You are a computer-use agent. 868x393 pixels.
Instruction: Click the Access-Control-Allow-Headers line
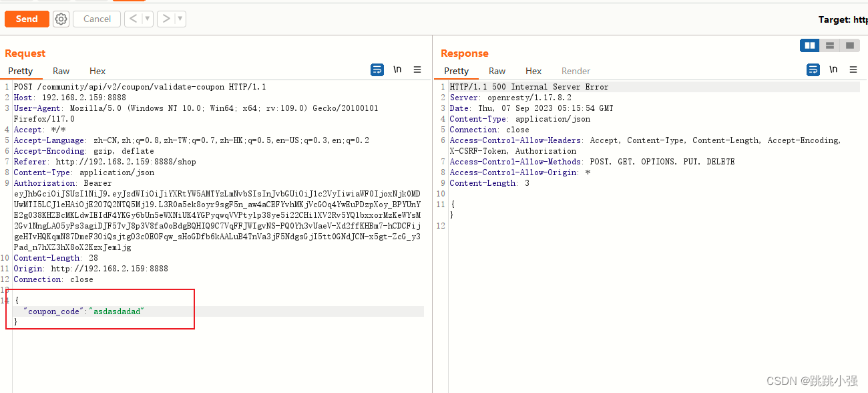coord(646,146)
